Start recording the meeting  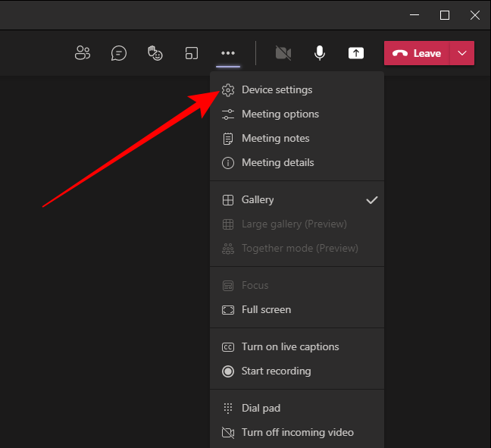click(x=297, y=371)
